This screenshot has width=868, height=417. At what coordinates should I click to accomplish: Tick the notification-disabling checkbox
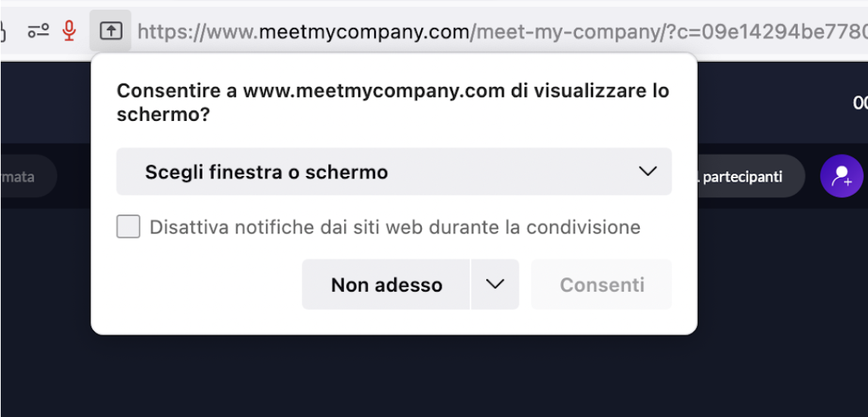click(129, 227)
